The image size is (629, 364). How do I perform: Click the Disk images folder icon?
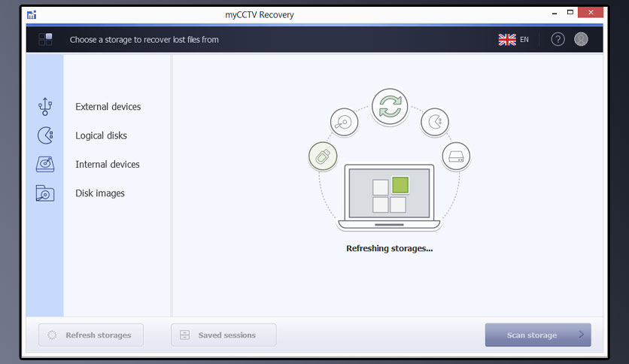45,193
